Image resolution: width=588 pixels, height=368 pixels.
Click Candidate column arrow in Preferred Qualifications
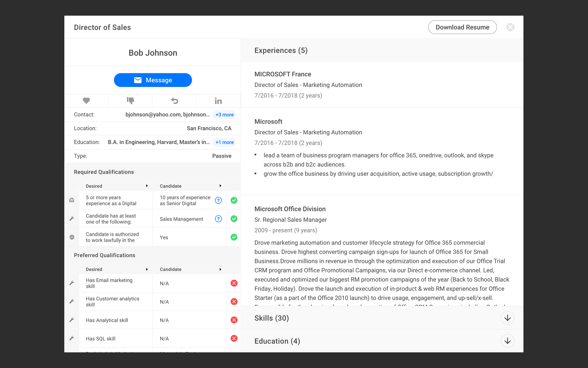(221, 269)
